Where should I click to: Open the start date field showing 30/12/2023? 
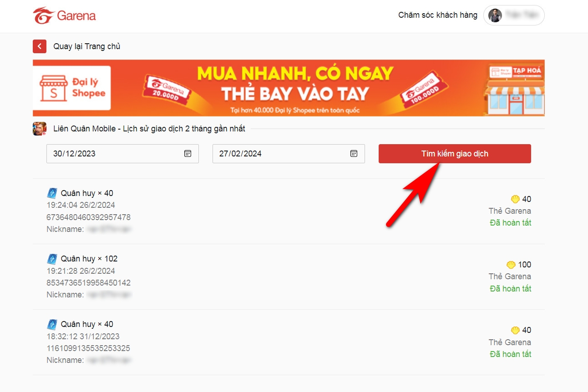[114, 154]
